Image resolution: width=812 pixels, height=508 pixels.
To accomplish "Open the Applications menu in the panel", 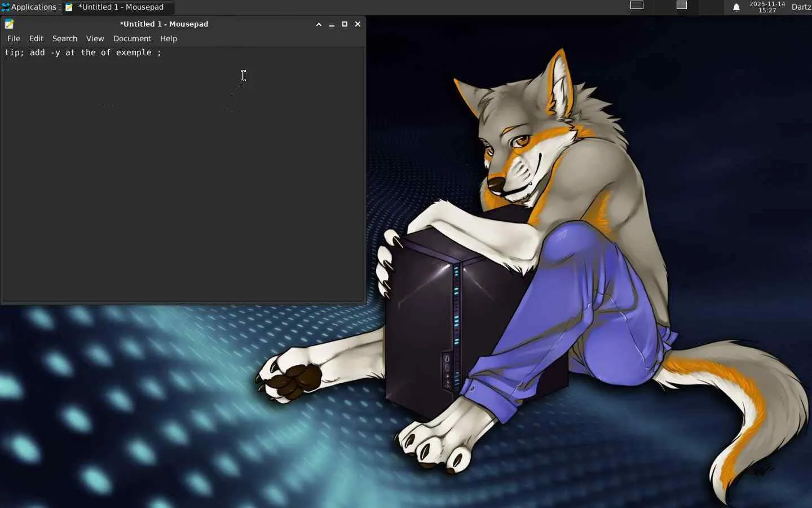I will click(x=29, y=7).
